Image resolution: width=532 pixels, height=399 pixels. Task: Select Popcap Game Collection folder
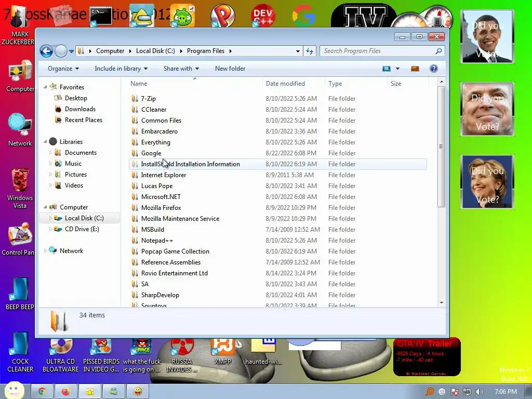click(277, 251)
